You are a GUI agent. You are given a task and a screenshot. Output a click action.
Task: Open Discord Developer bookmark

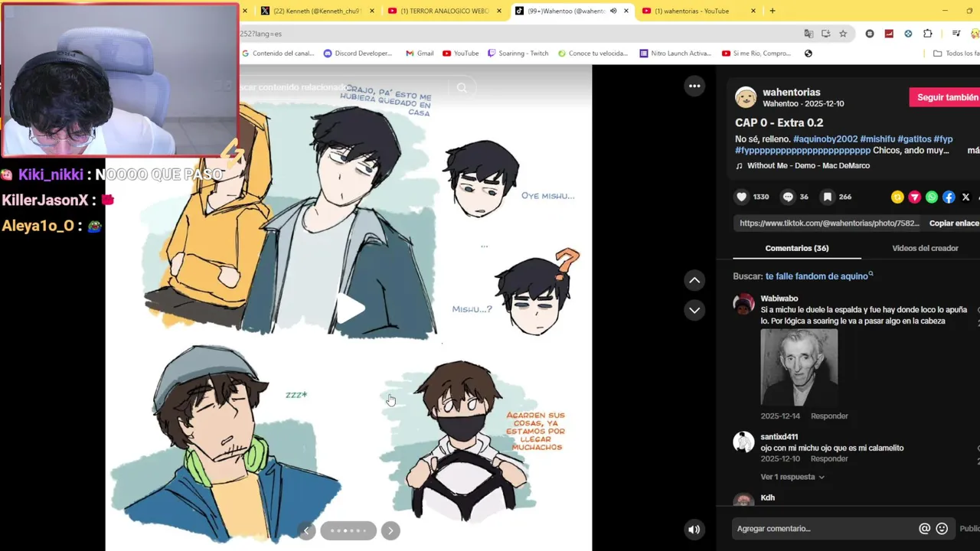click(x=358, y=54)
